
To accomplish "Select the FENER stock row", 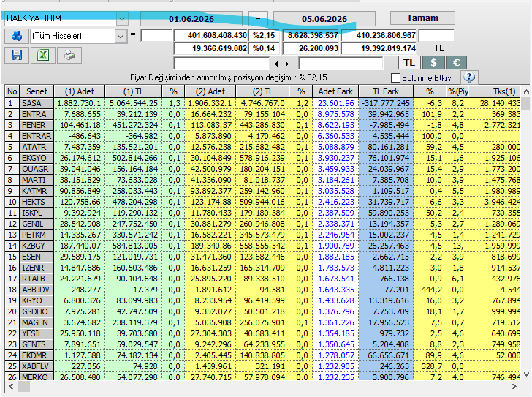I will 262,125.
